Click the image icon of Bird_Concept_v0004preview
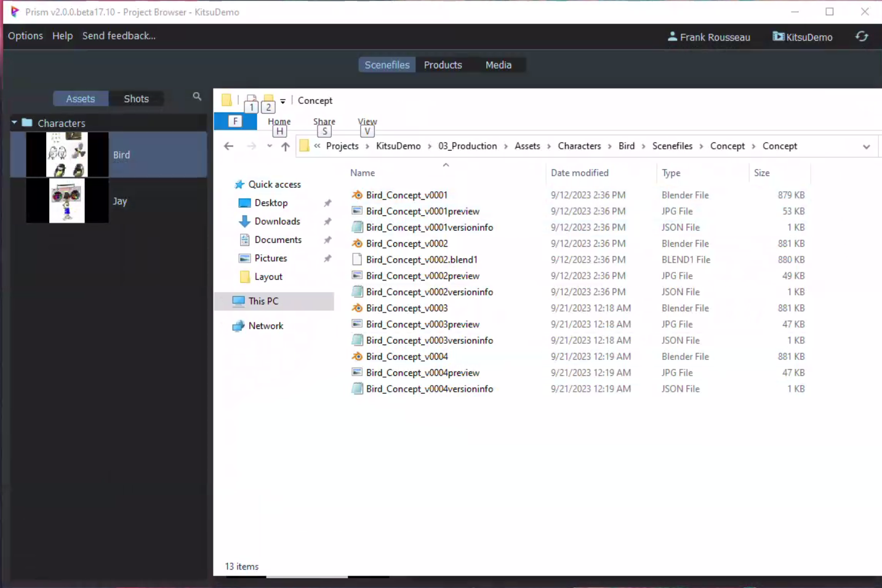This screenshot has width=882, height=588. 357,372
